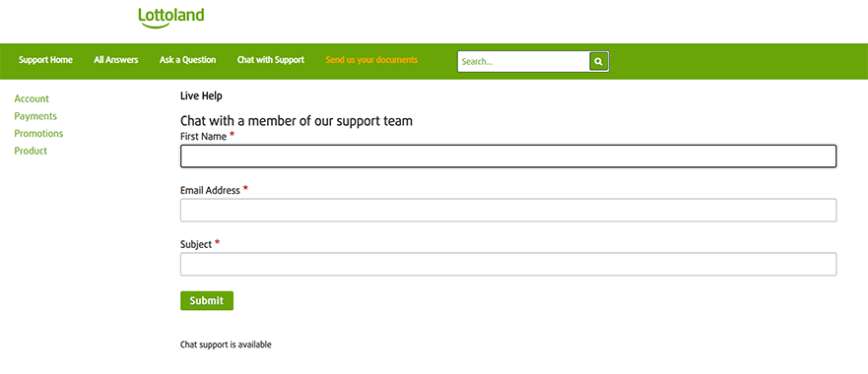
Task: Click the Lottoland logo
Action: pyautogui.click(x=171, y=18)
